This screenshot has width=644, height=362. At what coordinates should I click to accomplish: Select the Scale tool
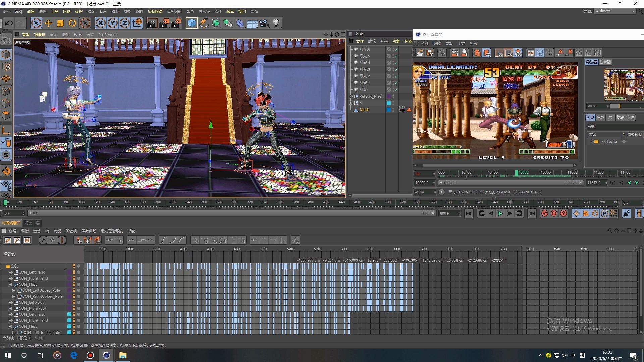coord(60,23)
